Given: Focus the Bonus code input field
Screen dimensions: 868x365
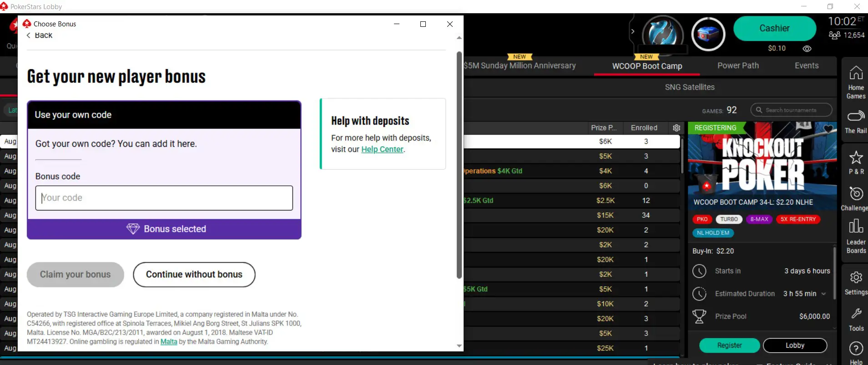Looking at the screenshot, I should (x=164, y=198).
